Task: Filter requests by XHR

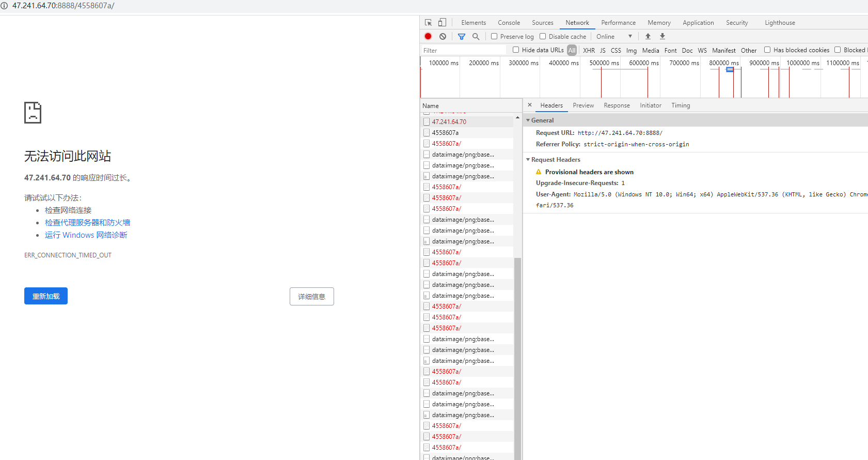Action: tap(589, 50)
